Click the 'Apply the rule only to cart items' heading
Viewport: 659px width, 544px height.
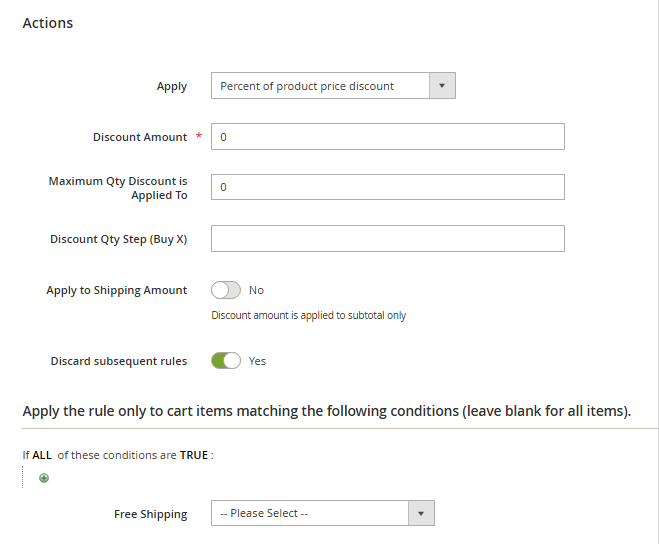[327, 411]
